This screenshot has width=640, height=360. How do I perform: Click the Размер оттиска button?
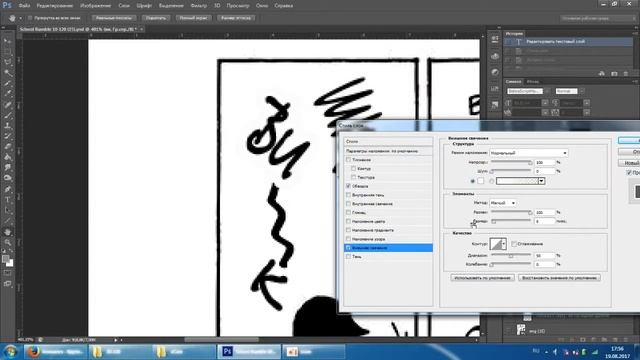coord(236,18)
